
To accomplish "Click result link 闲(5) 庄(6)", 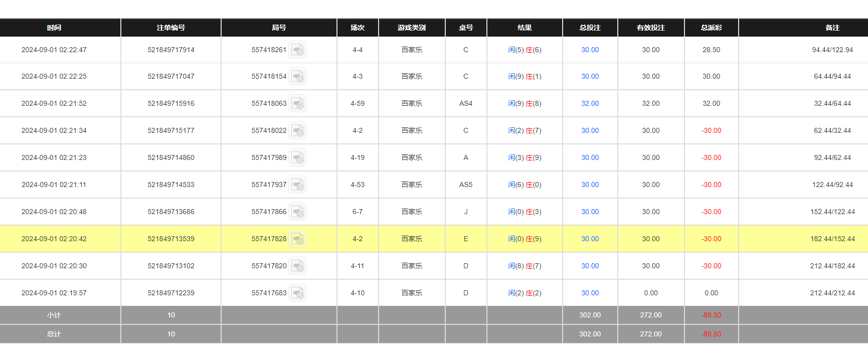I will tap(525, 50).
